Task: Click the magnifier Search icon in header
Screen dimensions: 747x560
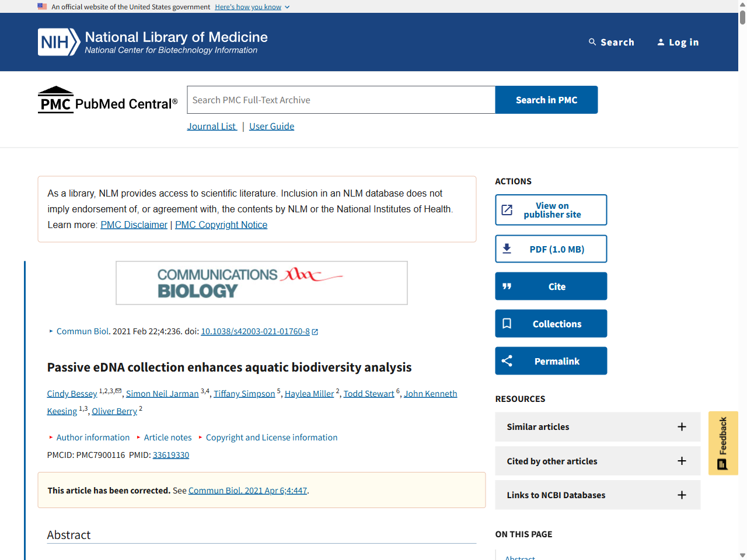Action: click(592, 42)
